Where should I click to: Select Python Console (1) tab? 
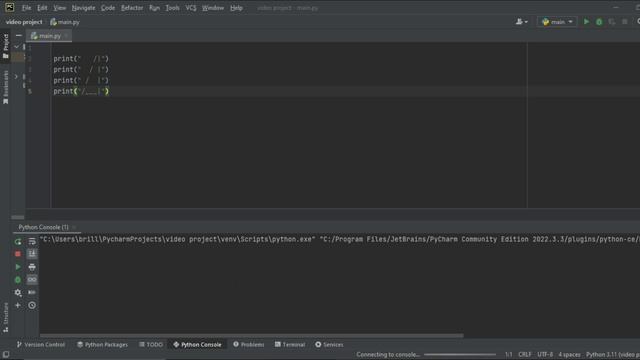[43, 227]
